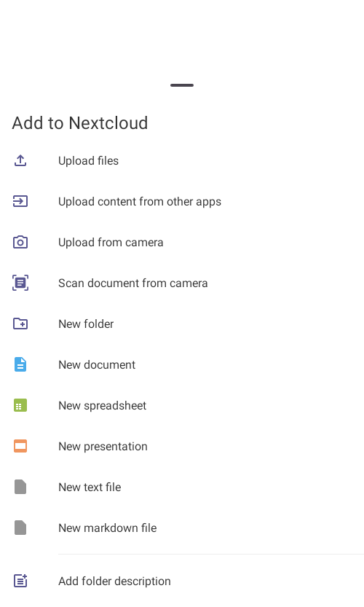Viewport: 364px width, 607px height.
Task: Select Upload files
Action: 182,160
